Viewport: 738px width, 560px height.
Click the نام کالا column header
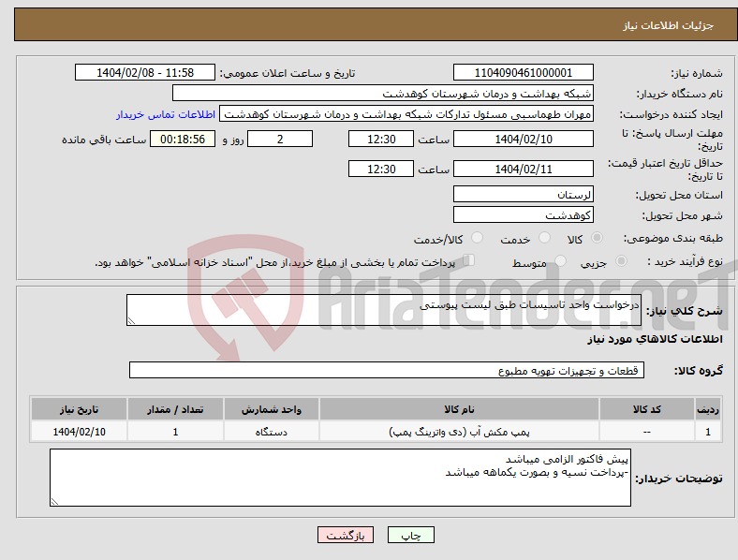coord(459,409)
